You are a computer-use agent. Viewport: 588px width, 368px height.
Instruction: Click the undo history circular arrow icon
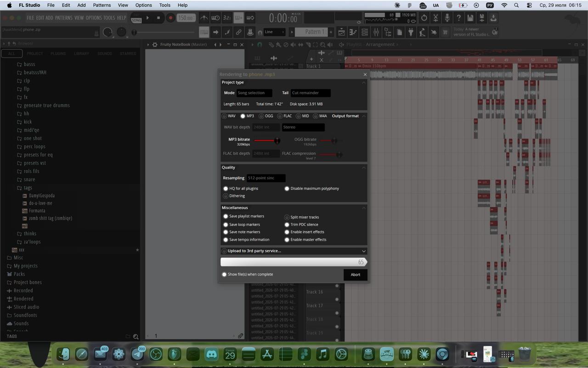tap(424, 18)
